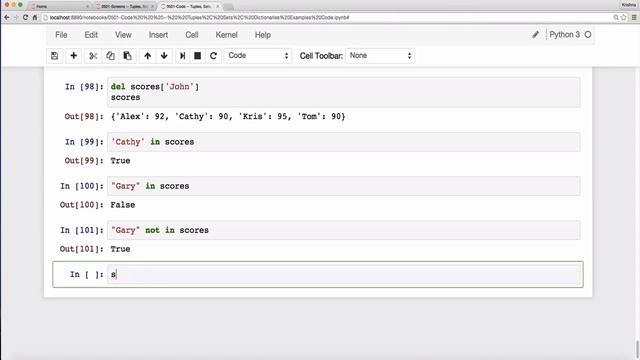Image resolution: width=640 pixels, height=360 pixels.
Task: Open the Edit menu
Action: pyautogui.click(x=91, y=35)
